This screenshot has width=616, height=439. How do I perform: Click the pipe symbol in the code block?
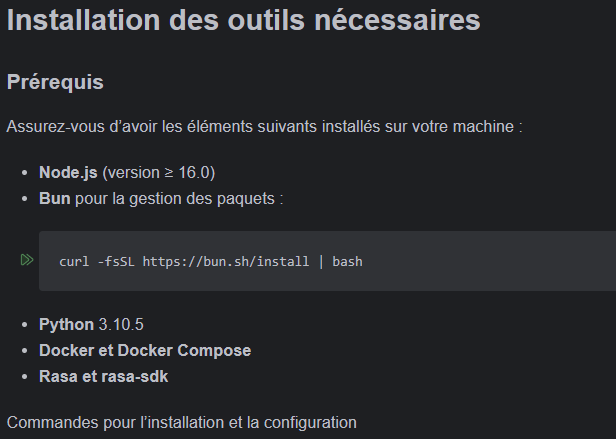(320, 262)
